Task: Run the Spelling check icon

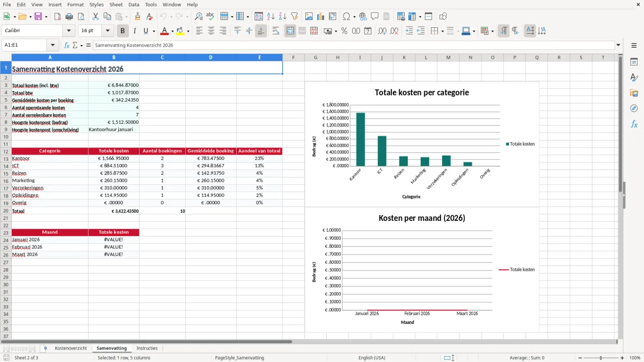Action: [210, 17]
